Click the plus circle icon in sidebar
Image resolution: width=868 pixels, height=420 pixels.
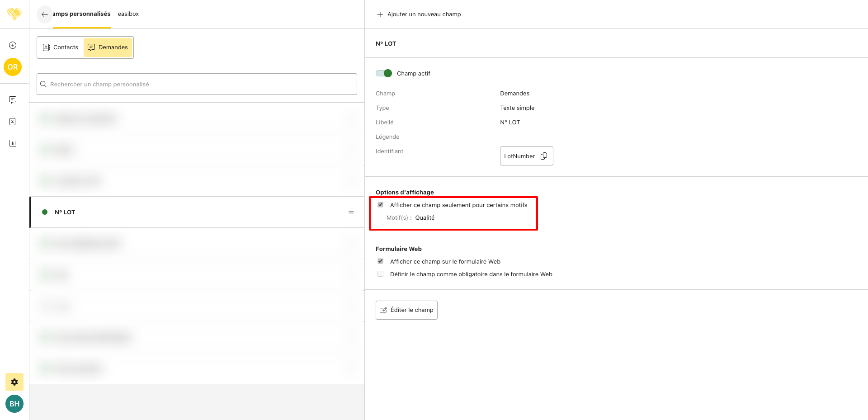[x=13, y=45]
